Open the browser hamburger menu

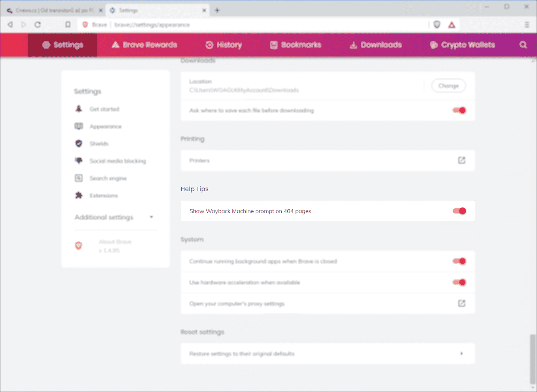(x=527, y=25)
